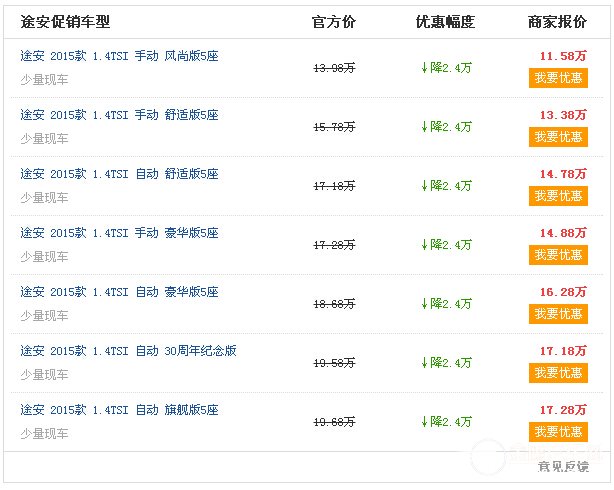Open 途安 1.4TSI 自动 舒适版5座 link
Viewport: 614px width, 490px height.
119,174
